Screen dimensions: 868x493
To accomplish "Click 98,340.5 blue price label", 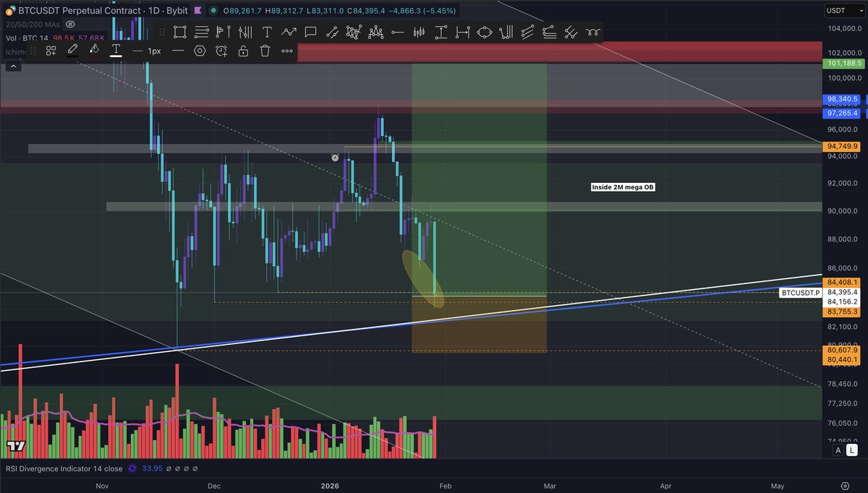I will (842, 99).
